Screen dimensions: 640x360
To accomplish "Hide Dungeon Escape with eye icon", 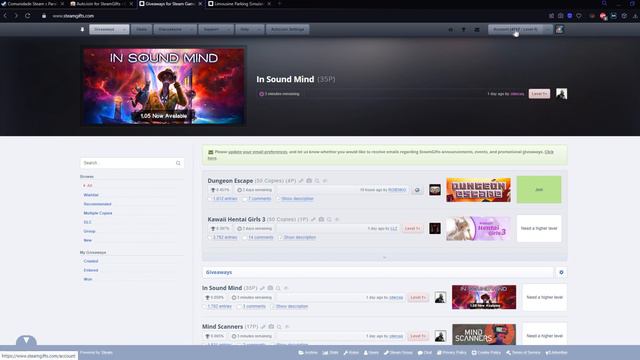I will [x=325, y=180].
